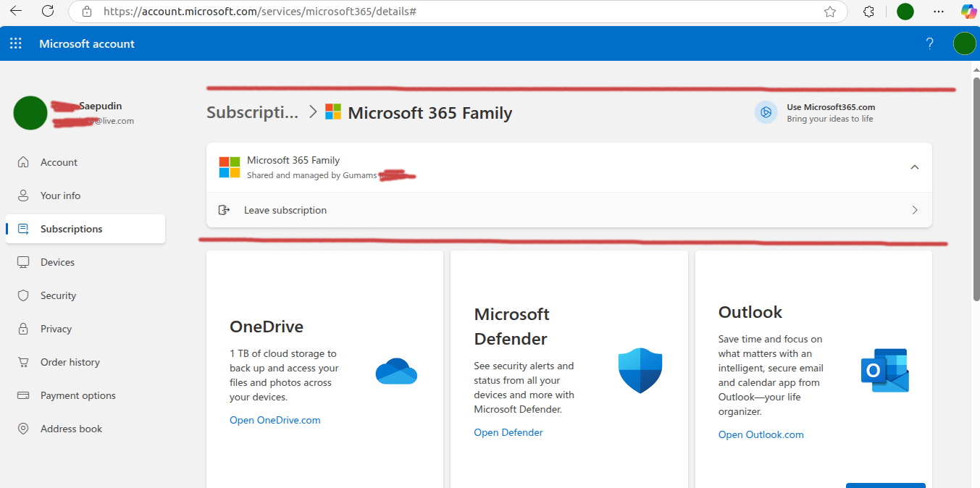Image resolution: width=980 pixels, height=488 pixels.
Task: Click the Microsoft 365 Family card logo
Action: [230, 167]
